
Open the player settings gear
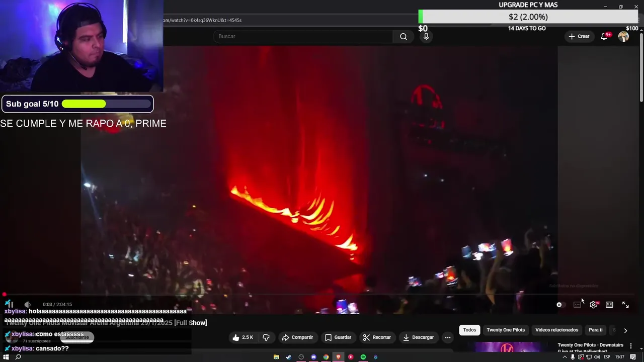[593, 305]
